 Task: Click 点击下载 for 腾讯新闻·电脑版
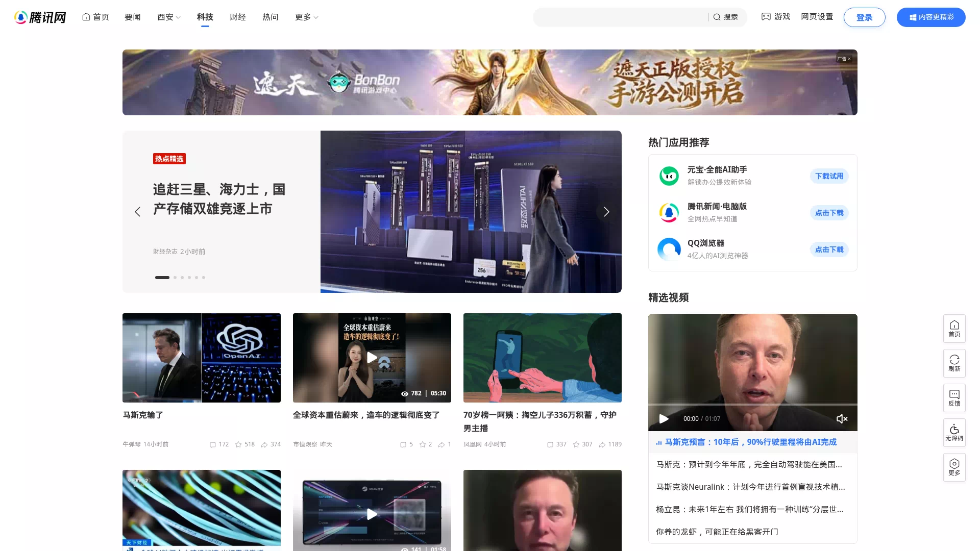point(829,213)
